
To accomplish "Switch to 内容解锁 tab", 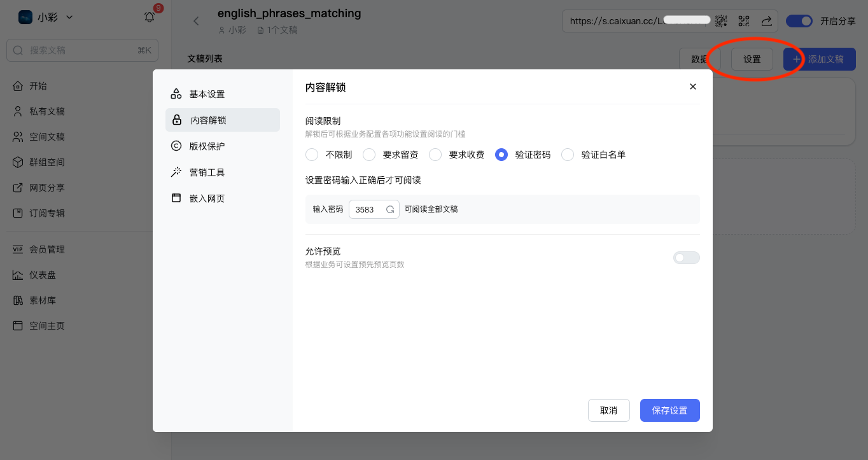I will (223, 120).
